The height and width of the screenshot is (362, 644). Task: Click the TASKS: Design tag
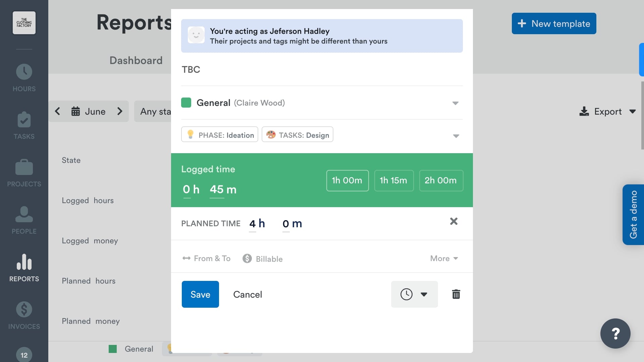297,134
